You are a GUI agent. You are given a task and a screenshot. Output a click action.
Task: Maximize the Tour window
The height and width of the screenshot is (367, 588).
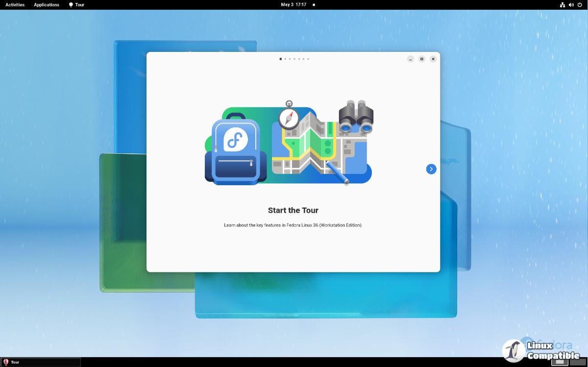(422, 59)
